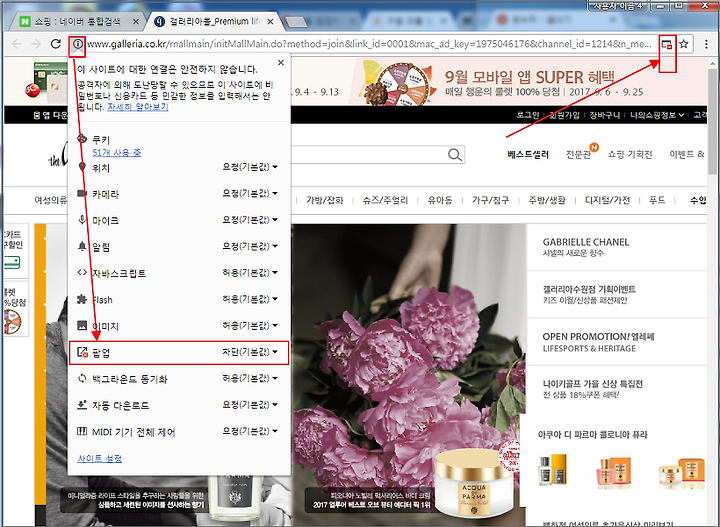
Task: Click the 알림 bell icon
Action: click(x=82, y=246)
